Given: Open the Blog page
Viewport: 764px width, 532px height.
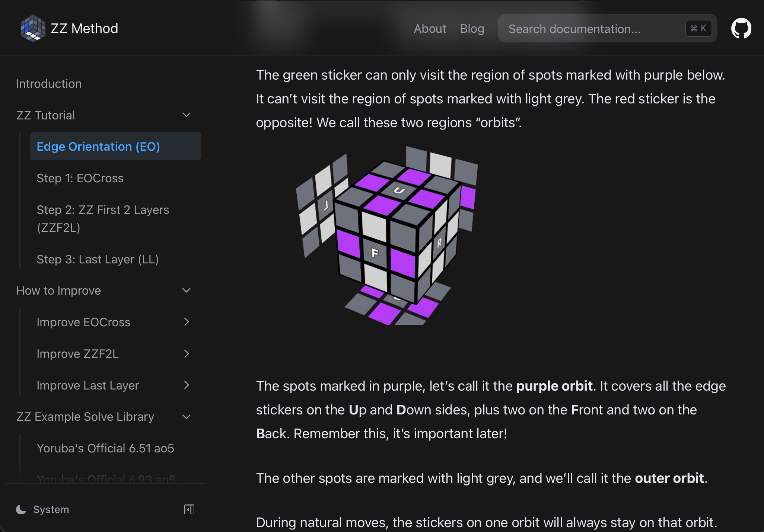Looking at the screenshot, I should pyautogui.click(x=472, y=29).
